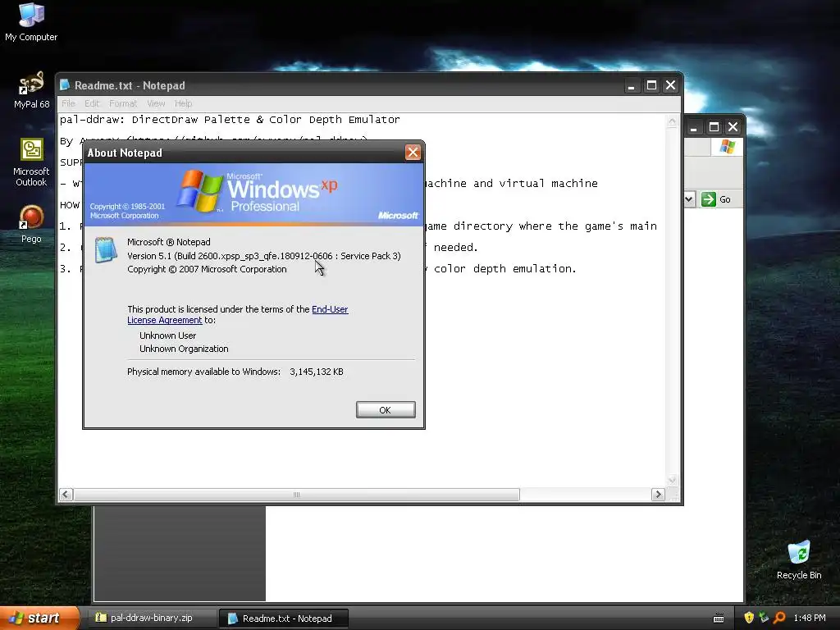
Task: Switch to pal-ddraw-binary.zip taskbar button
Action: pos(151,618)
